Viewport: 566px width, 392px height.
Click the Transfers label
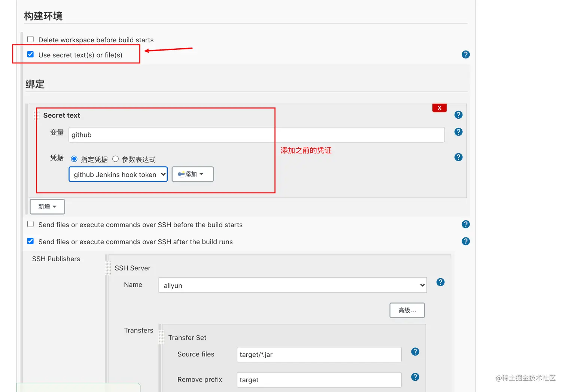click(x=139, y=330)
